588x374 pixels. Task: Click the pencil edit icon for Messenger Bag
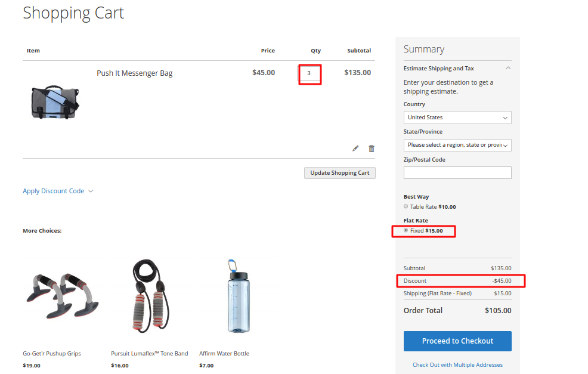355,149
